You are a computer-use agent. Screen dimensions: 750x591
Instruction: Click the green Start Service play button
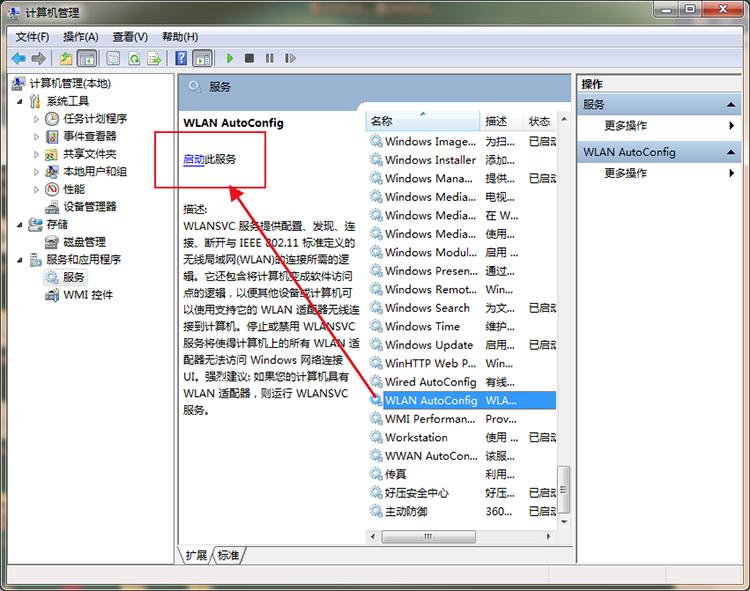tap(230, 58)
